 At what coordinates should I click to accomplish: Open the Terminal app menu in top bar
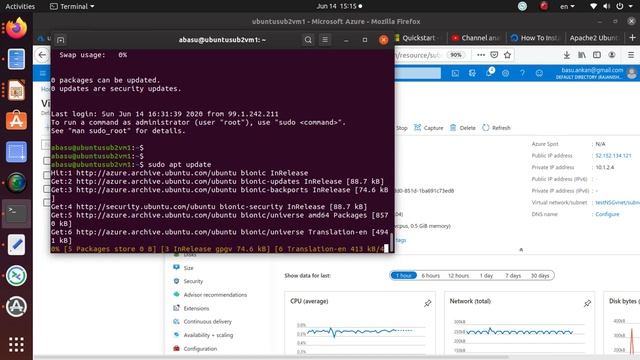click(72, 6)
